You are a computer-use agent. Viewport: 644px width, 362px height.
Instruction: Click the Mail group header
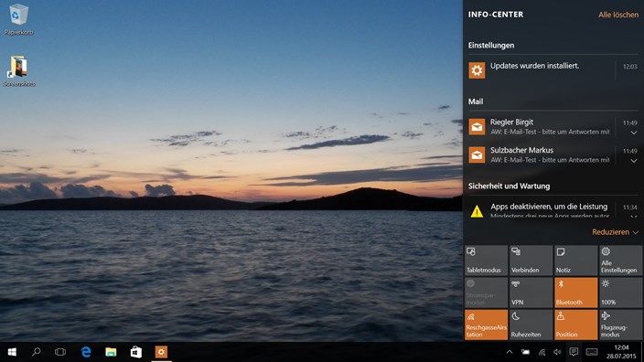pyautogui.click(x=476, y=101)
